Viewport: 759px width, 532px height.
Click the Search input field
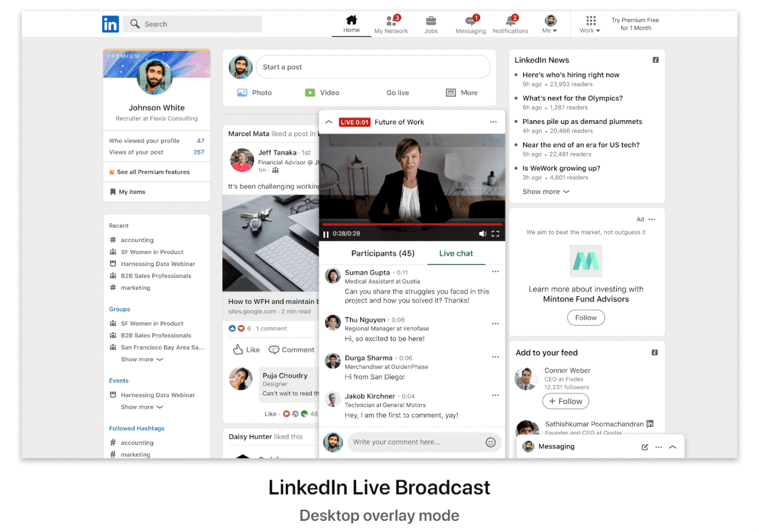(193, 24)
